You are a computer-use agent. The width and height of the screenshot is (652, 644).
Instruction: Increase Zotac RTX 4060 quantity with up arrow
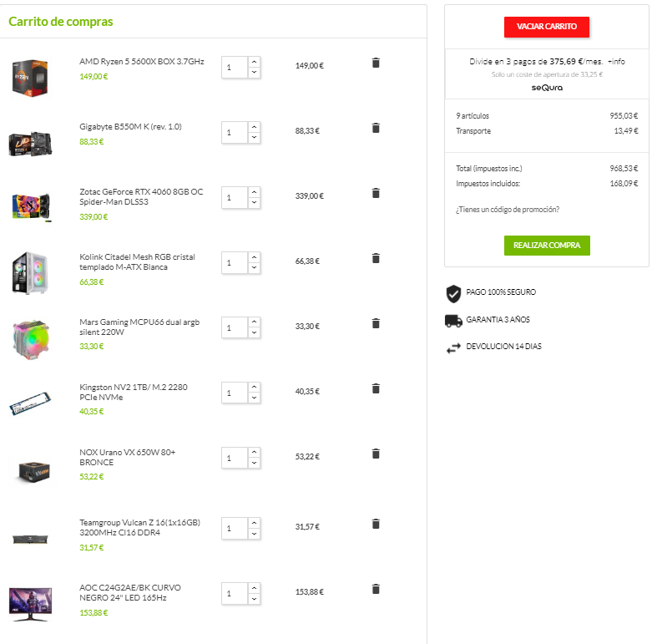(254, 192)
